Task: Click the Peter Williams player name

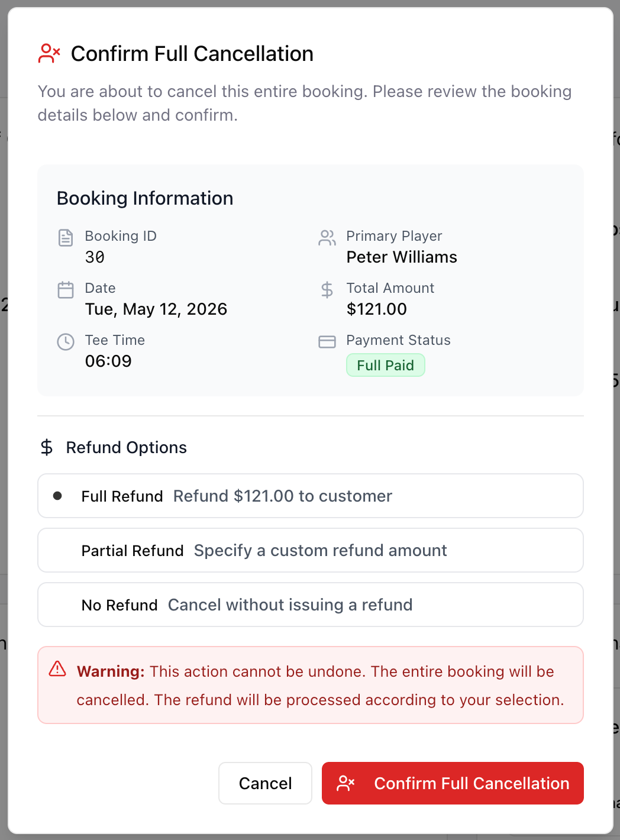Action: click(402, 257)
